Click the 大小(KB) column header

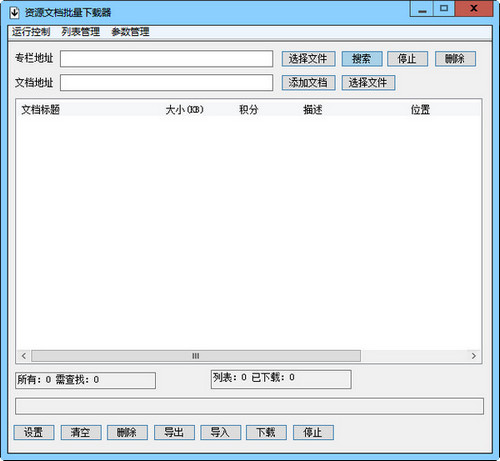click(x=184, y=110)
